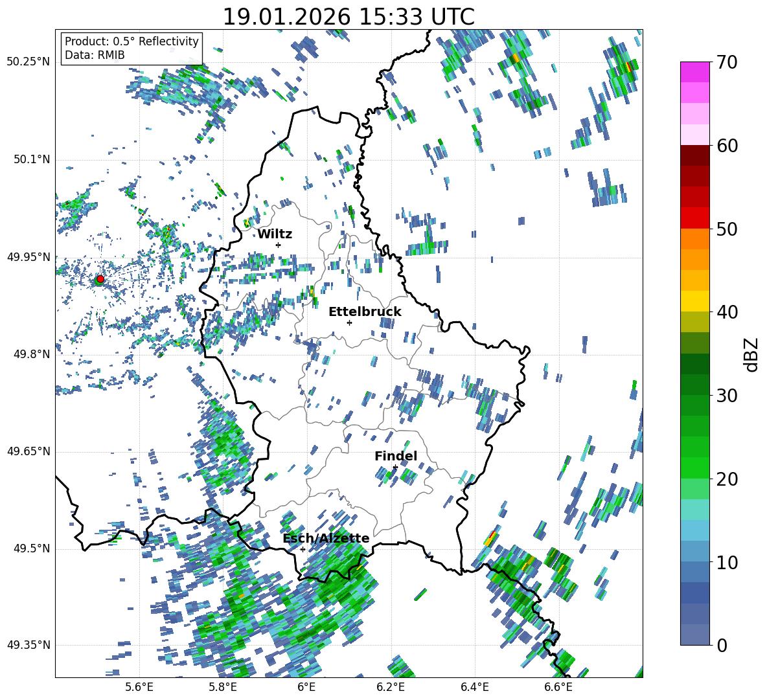Click the colorbar 40 tick label
Image resolution: width=767 pixels, height=700 pixels.
[727, 312]
